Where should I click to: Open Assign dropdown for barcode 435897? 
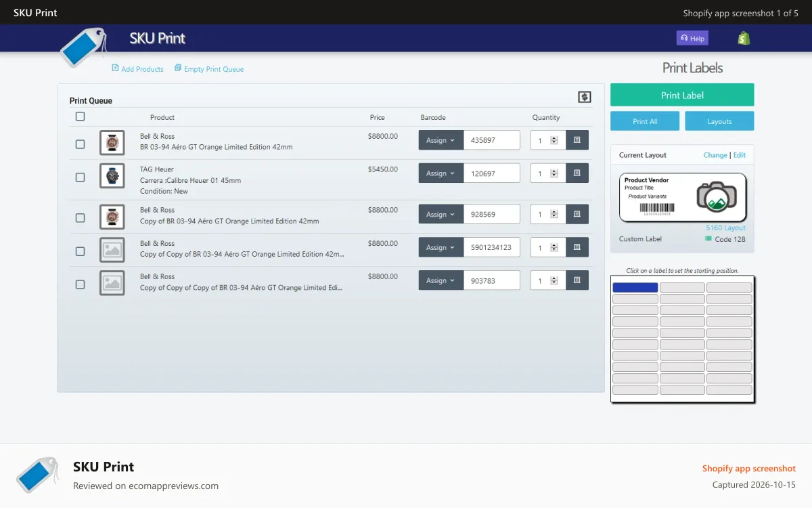441,140
